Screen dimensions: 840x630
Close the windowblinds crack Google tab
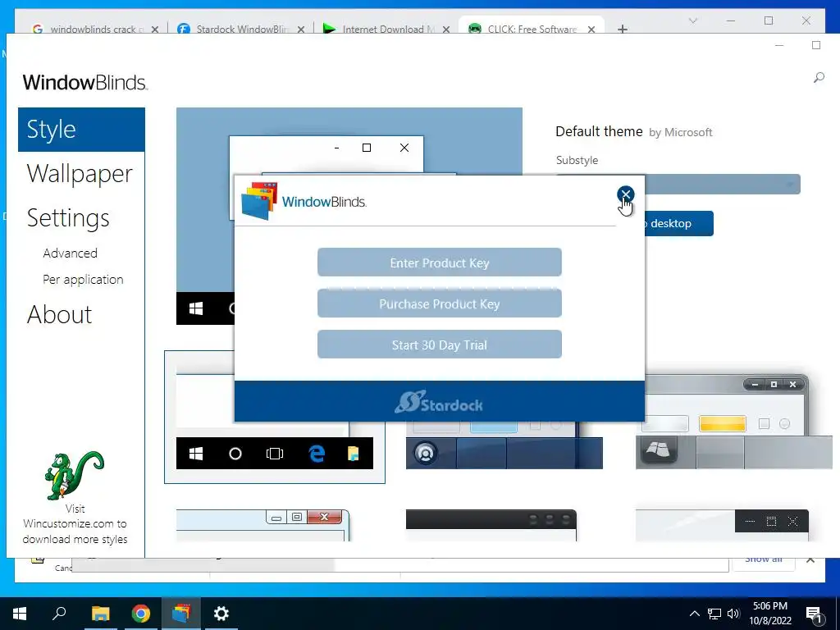(155, 30)
